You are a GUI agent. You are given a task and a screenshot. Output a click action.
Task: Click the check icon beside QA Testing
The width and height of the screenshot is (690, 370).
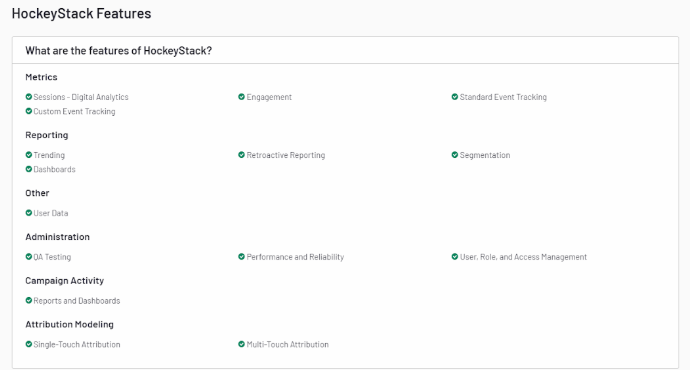(x=29, y=256)
